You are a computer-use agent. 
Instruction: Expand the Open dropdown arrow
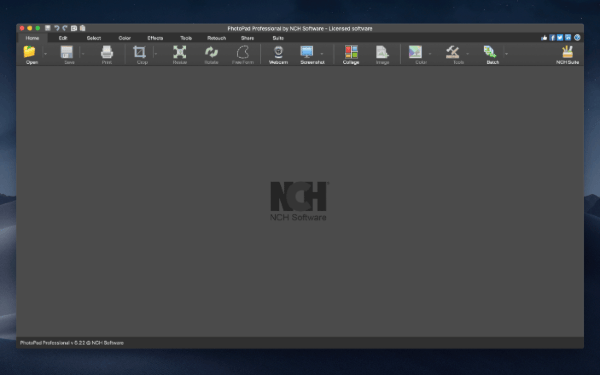click(46, 54)
